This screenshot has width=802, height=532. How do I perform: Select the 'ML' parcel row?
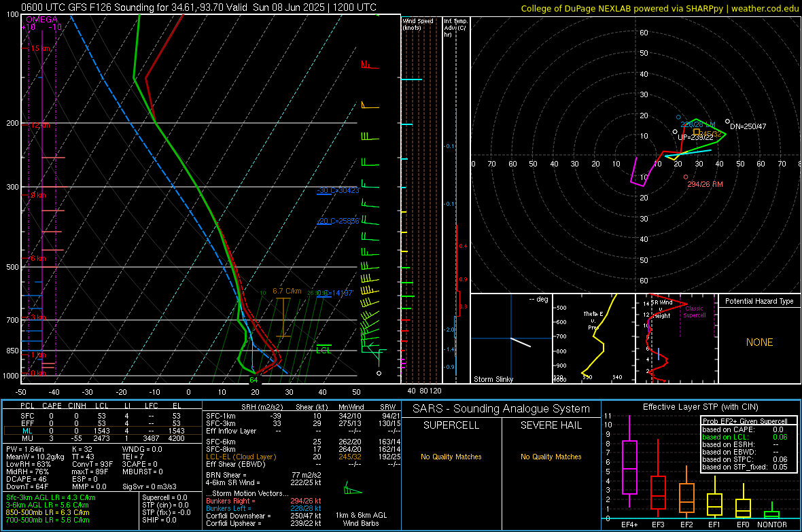coord(101,431)
